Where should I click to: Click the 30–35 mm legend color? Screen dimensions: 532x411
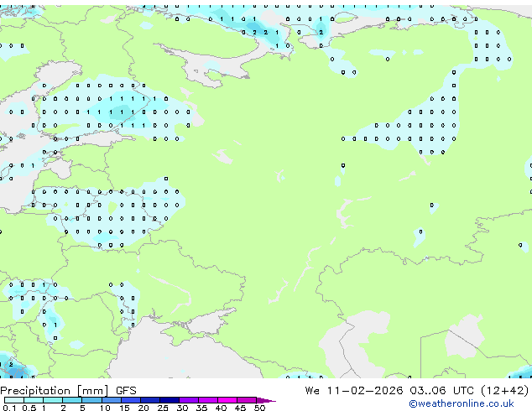189,400
